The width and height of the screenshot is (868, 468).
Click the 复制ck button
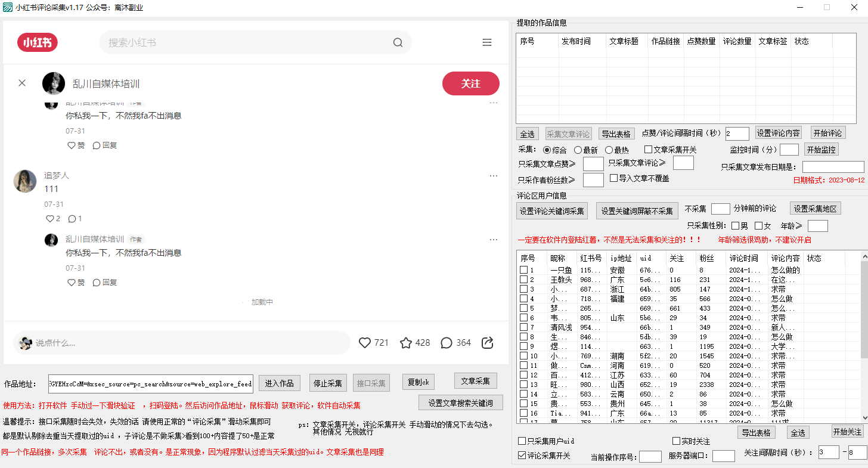click(419, 382)
